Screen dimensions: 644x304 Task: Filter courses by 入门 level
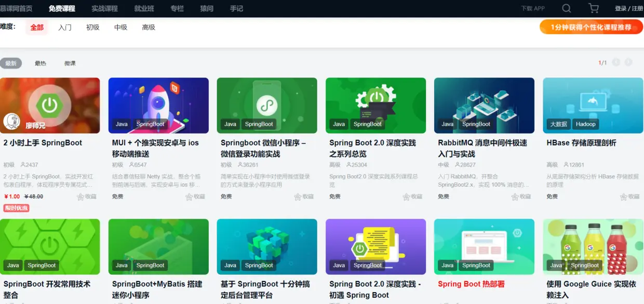(x=65, y=27)
